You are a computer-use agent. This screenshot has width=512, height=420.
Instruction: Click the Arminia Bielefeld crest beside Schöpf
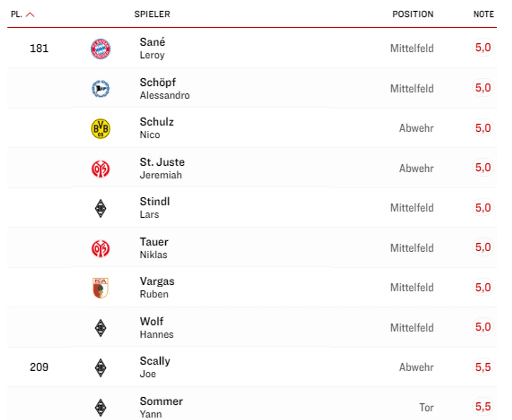pyautogui.click(x=101, y=89)
